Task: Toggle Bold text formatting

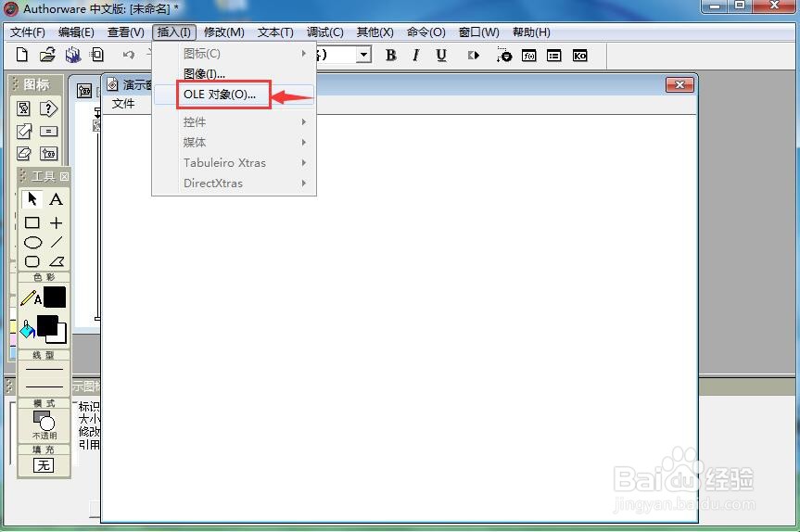Action: (391, 55)
